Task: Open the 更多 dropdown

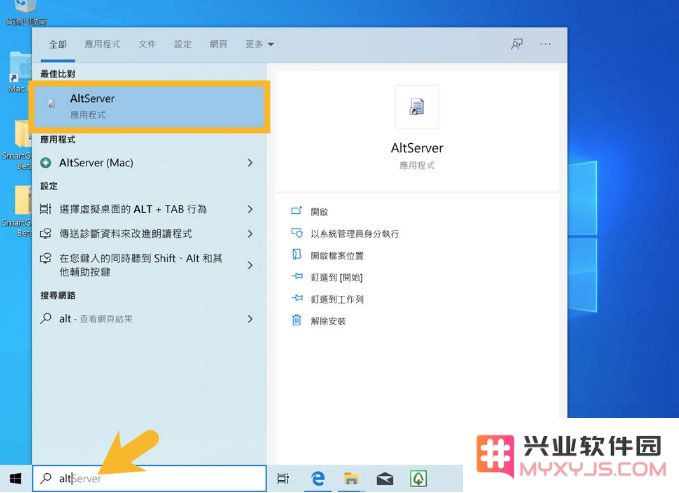Action: coord(259,44)
